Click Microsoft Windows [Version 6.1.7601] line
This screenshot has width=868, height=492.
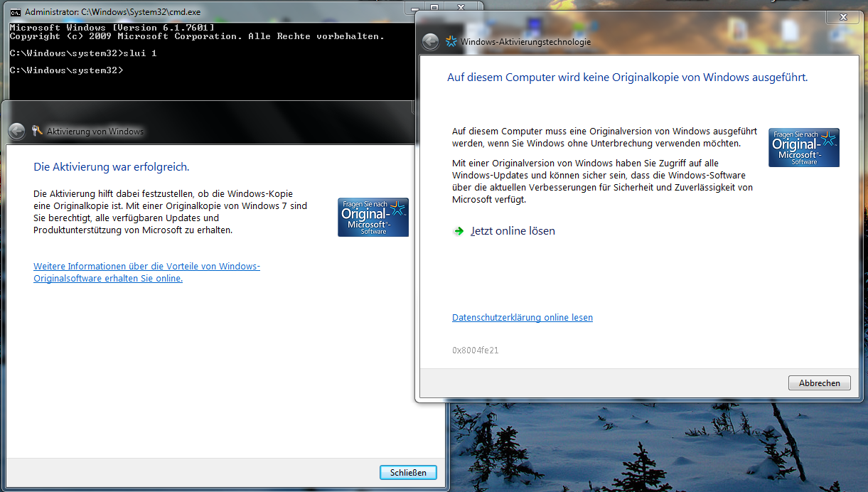[x=112, y=27]
